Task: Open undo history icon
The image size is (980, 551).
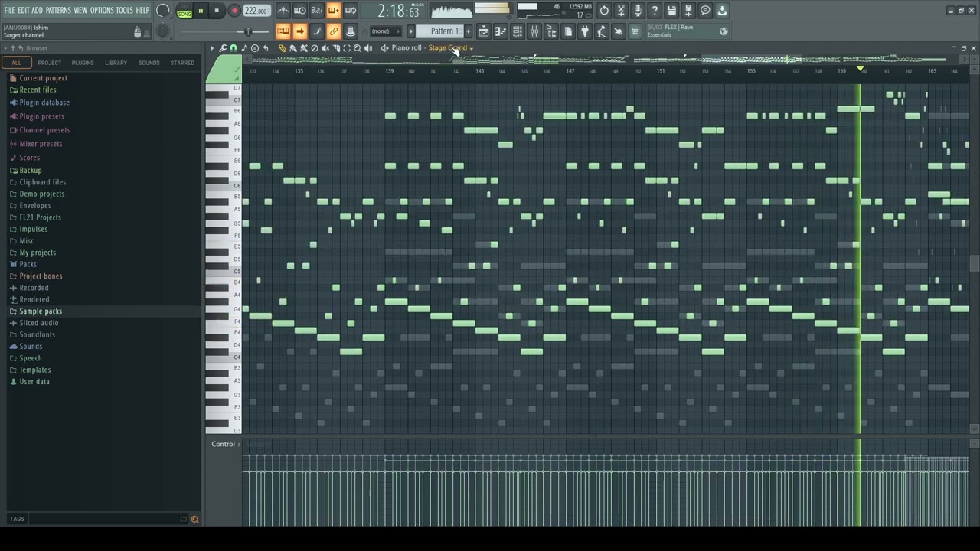Action: (604, 11)
